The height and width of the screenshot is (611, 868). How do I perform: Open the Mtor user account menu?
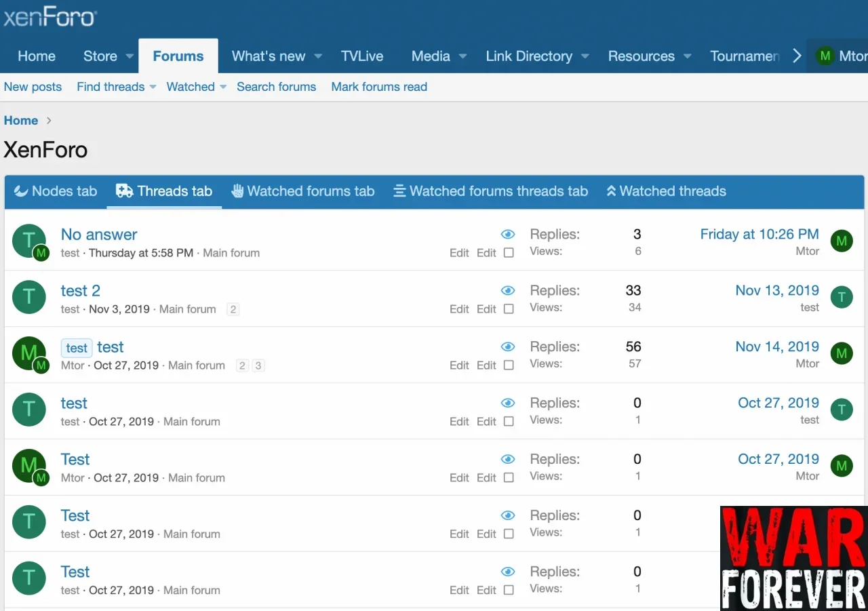click(840, 56)
